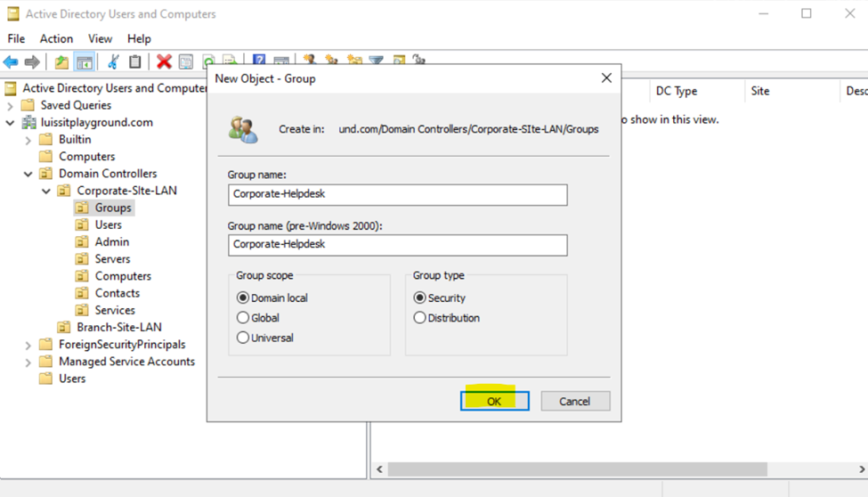Click the Forward arrow toolbar icon
The height and width of the screenshot is (497, 868).
pyautogui.click(x=32, y=61)
